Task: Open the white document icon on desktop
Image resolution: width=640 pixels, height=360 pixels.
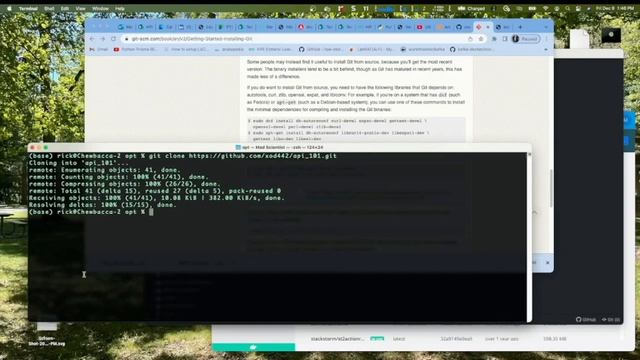Action: 579,39
